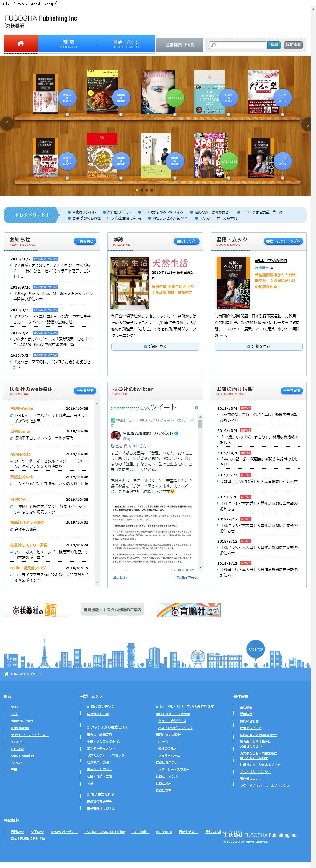Screen dimensions: 316x868
Task: Open the 育鵬社 rainbow banner
Action: (x=188, y=610)
